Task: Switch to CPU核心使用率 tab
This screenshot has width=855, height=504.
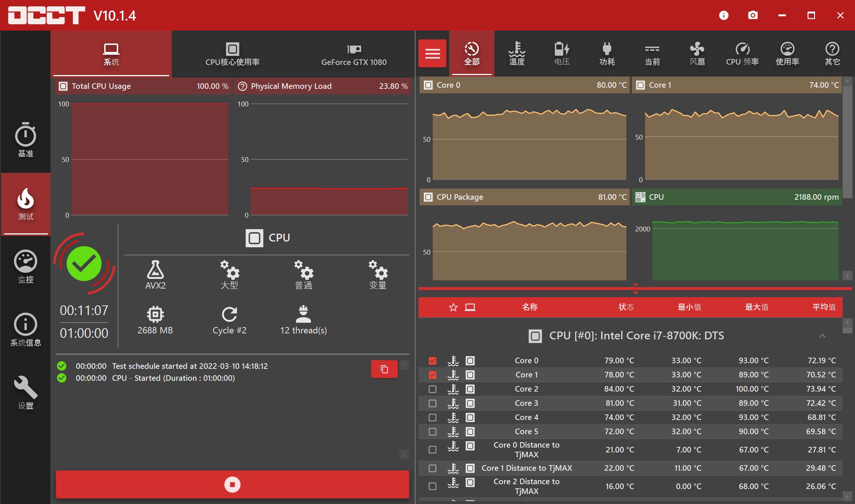Action: [x=232, y=54]
